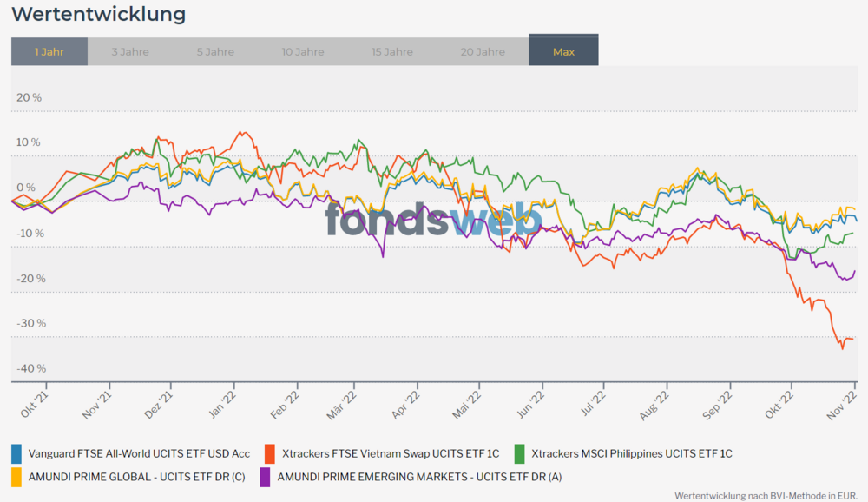Screen dimensions: 868x502
Task: Show the Max time range
Action: [x=563, y=50]
